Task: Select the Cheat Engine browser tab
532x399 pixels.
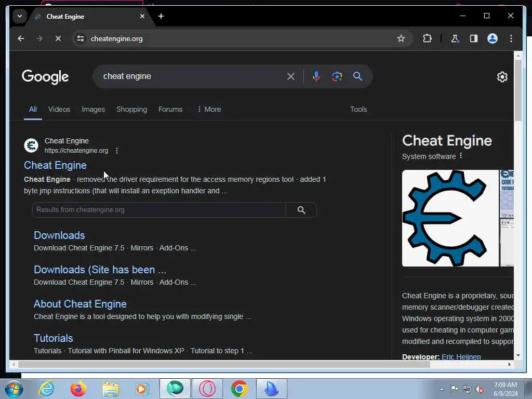Action: pyautogui.click(x=90, y=16)
